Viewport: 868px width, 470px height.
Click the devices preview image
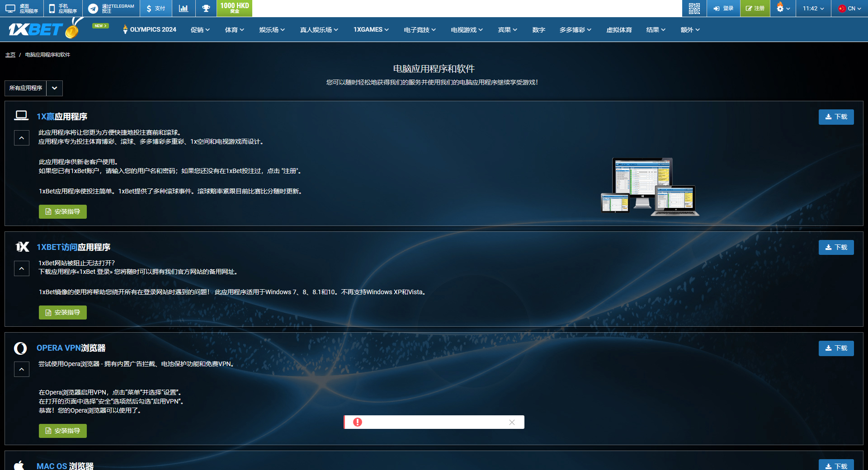[650, 187]
